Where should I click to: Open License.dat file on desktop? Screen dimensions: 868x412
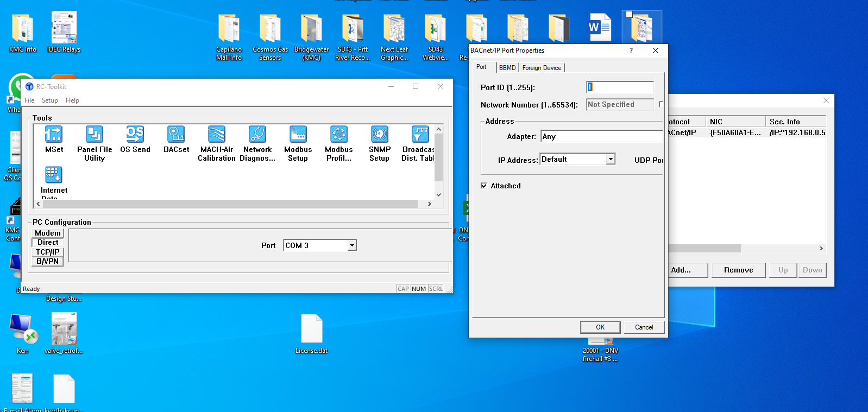coord(311,334)
